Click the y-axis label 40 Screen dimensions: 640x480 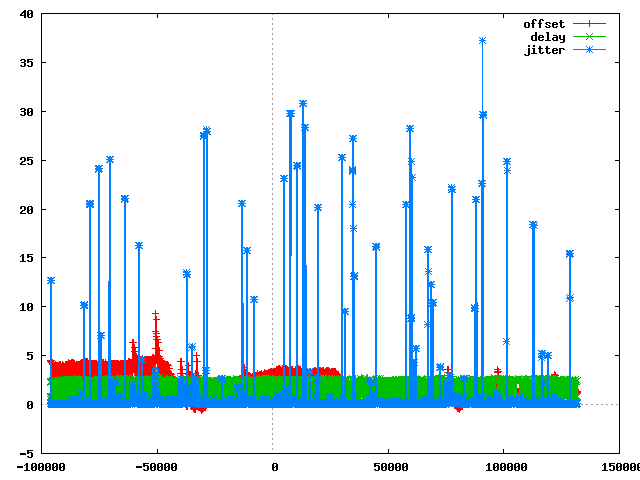tap(26, 14)
